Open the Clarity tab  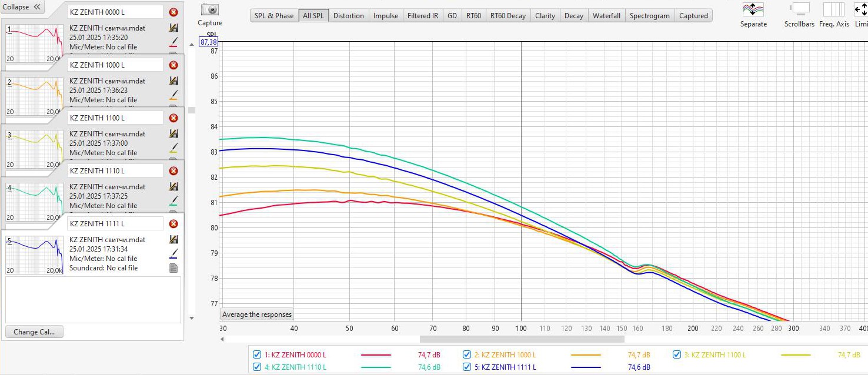(x=545, y=16)
